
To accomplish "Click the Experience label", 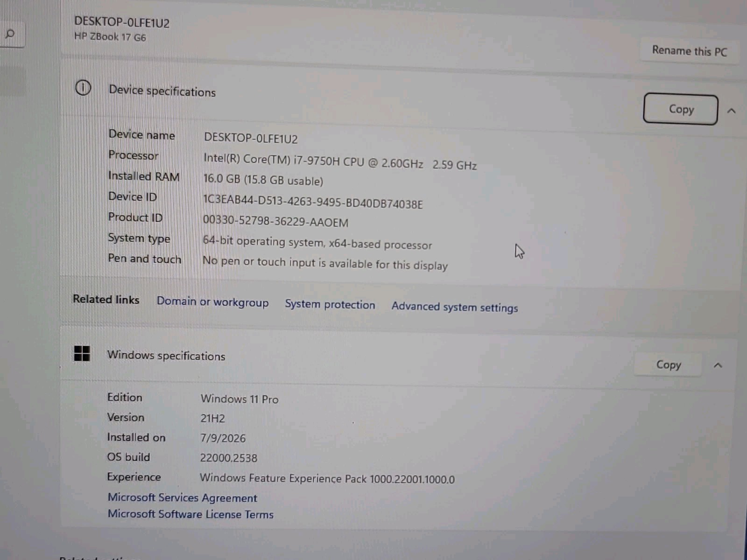I will coord(134,477).
